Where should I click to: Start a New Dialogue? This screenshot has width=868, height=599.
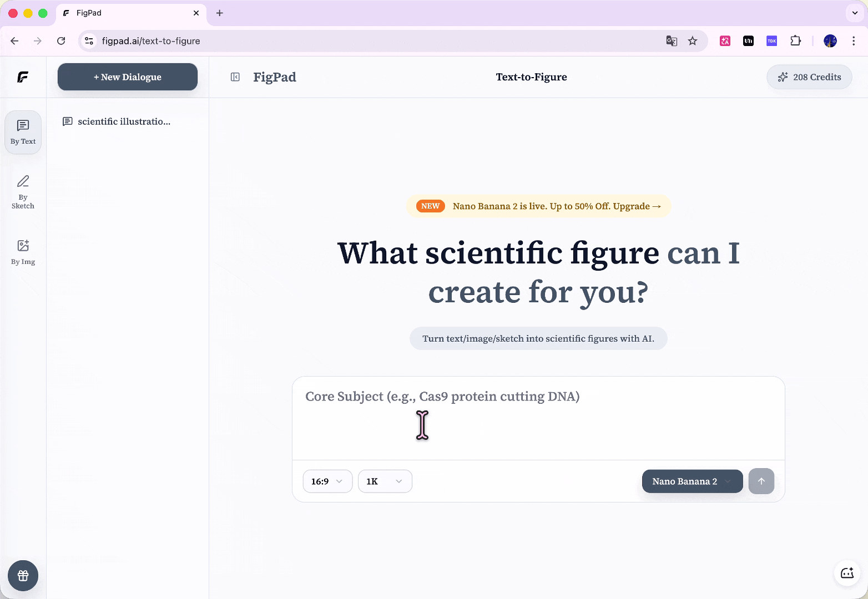[x=128, y=77]
